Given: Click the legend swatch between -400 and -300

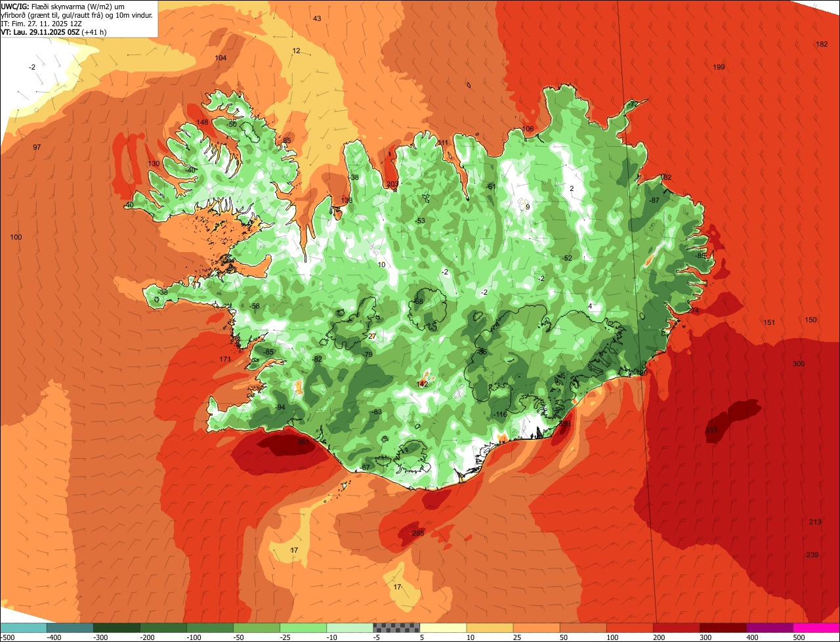Looking at the screenshot, I should coord(70,628).
